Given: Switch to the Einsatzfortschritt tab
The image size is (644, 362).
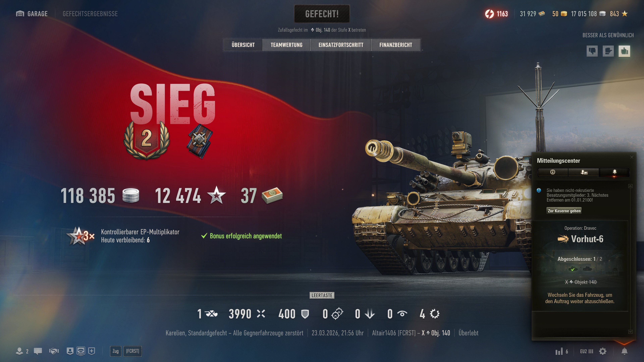Looking at the screenshot, I should click(341, 45).
